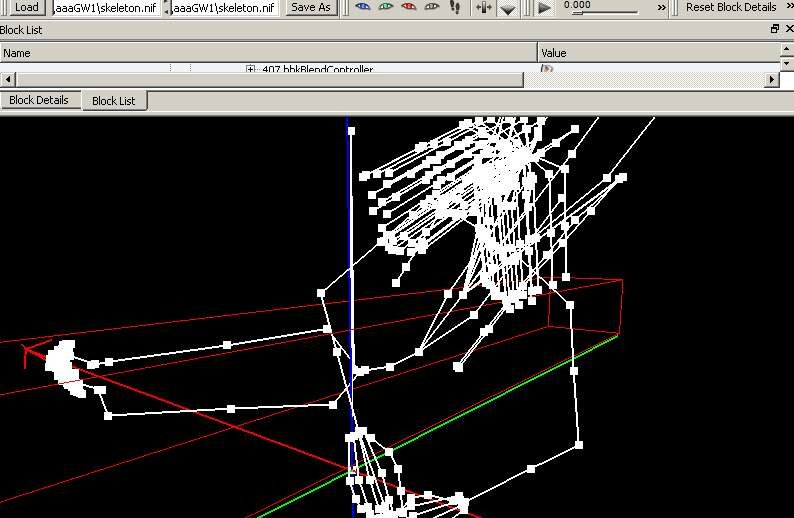The image size is (794, 518).
Task: Switch to the Block List tab
Action: 114,101
